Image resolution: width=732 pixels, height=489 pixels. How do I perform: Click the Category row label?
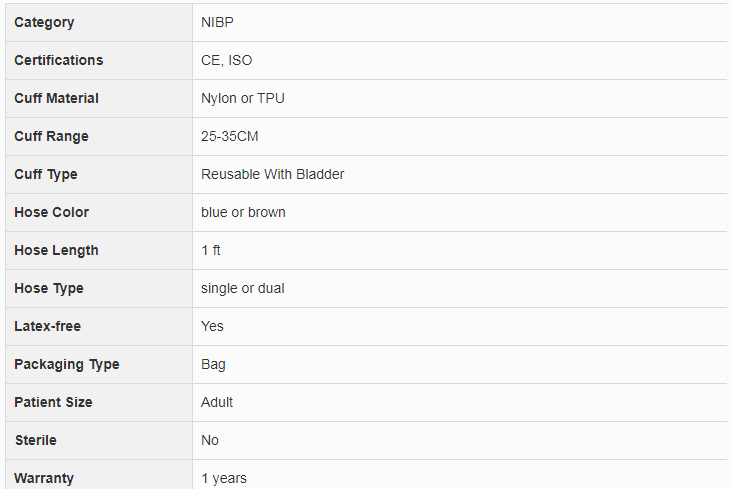(44, 22)
